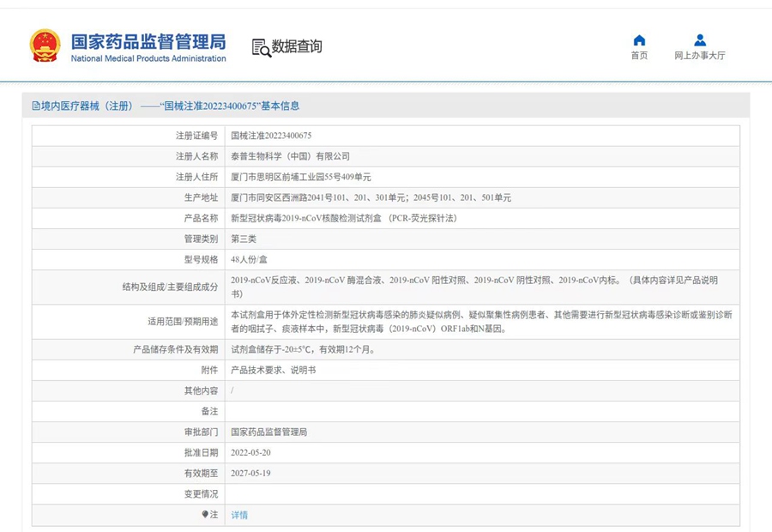The width and height of the screenshot is (772, 532).
Task: Open the 详情 link
Action: pyautogui.click(x=239, y=515)
